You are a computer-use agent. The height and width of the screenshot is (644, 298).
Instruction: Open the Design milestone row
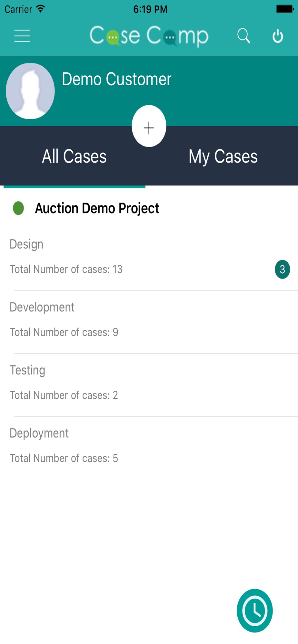[x=149, y=257]
